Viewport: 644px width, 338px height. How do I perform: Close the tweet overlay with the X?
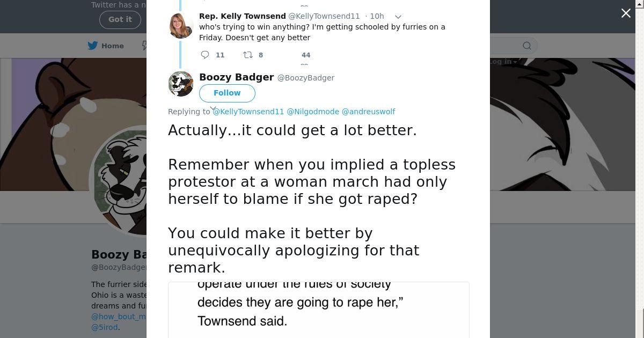(626, 13)
